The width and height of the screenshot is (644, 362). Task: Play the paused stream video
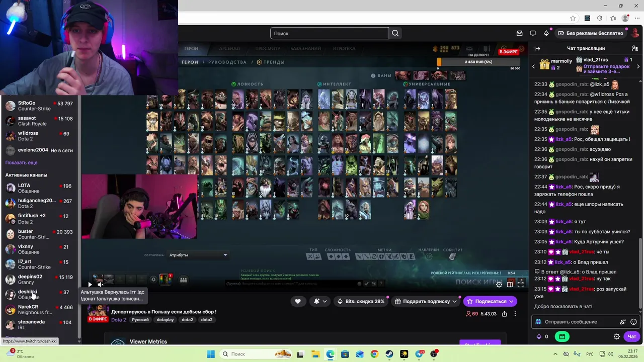(90, 284)
